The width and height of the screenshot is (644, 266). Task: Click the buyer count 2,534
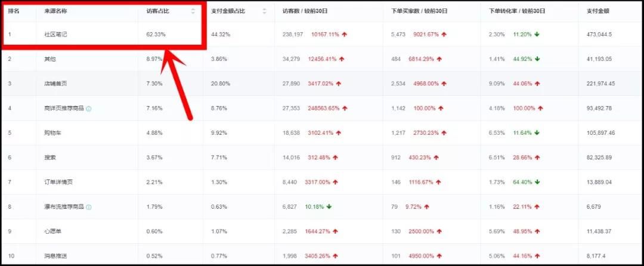[x=398, y=83]
